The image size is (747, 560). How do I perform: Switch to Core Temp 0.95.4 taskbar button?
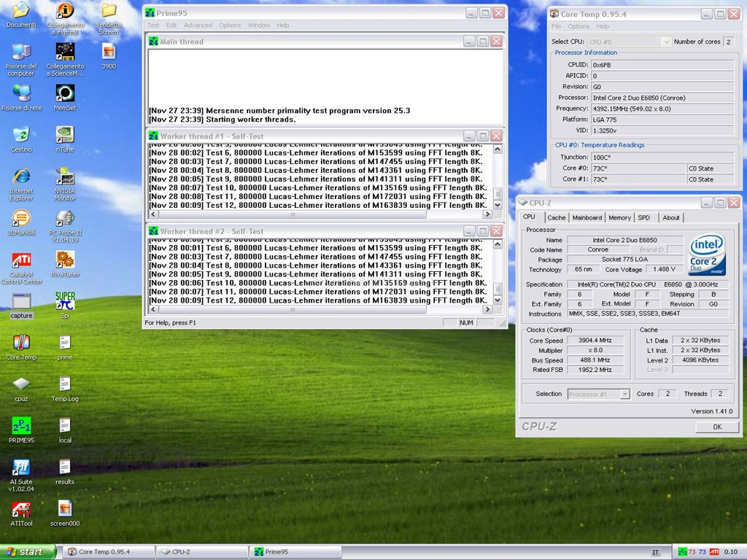pyautogui.click(x=109, y=552)
